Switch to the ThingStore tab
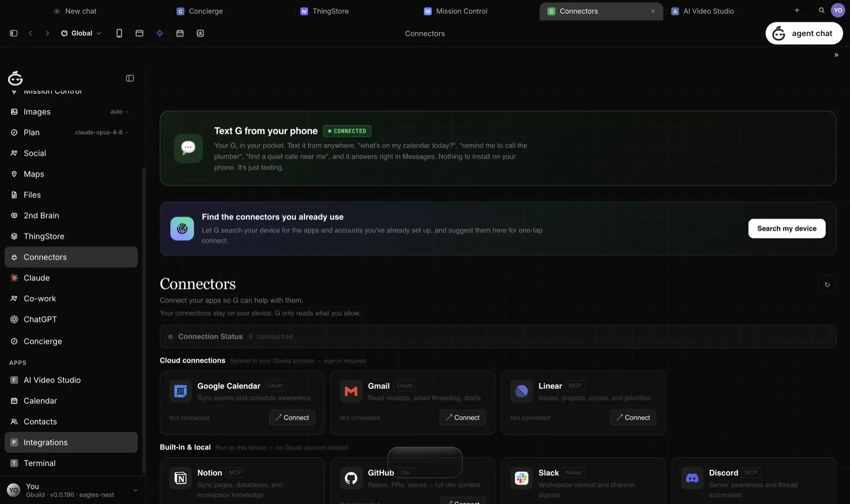This screenshot has height=504, width=850. (x=324, y=11)
